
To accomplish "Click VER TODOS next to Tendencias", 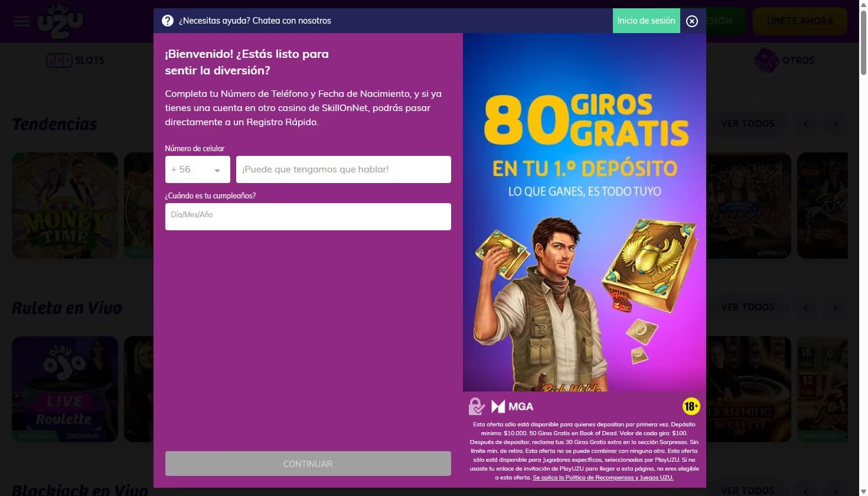I will click(x=747, y=124).
